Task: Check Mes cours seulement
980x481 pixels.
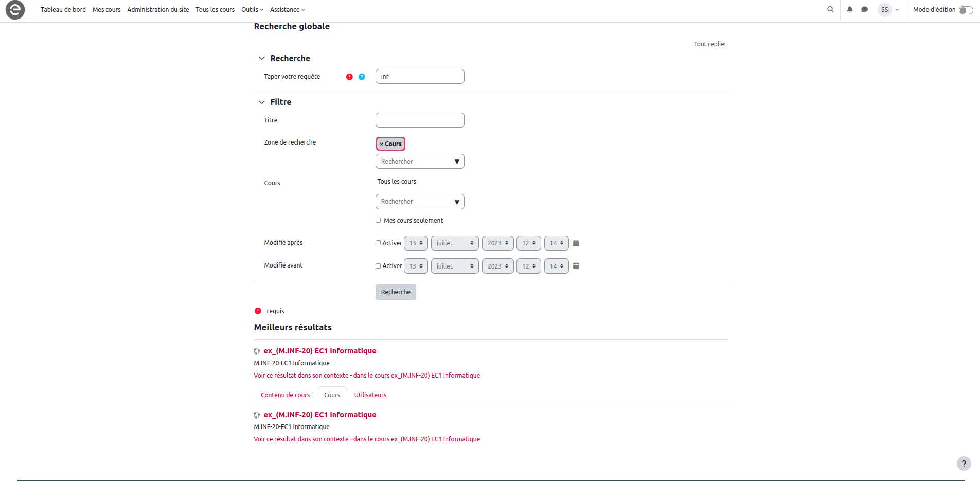Action: [x=378, y=220]
